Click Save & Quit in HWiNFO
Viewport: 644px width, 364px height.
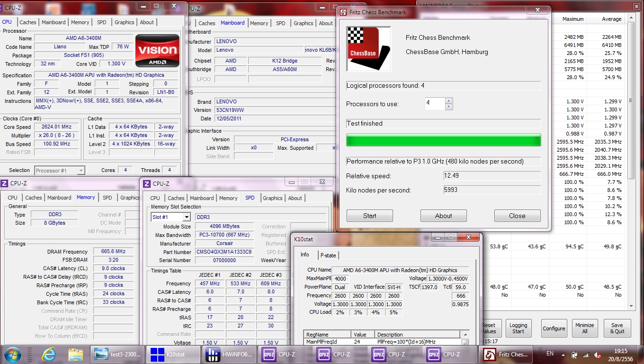point(617,328)
